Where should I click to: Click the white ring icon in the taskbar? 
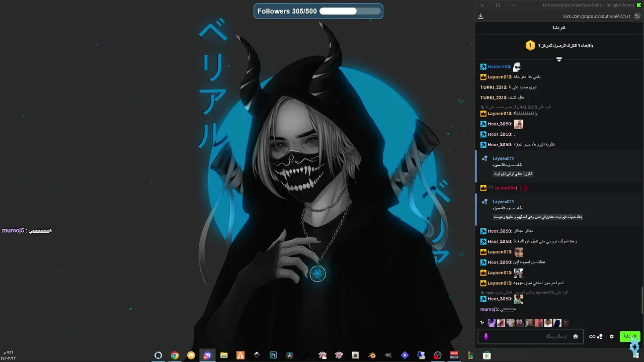(x=158, y=355)
